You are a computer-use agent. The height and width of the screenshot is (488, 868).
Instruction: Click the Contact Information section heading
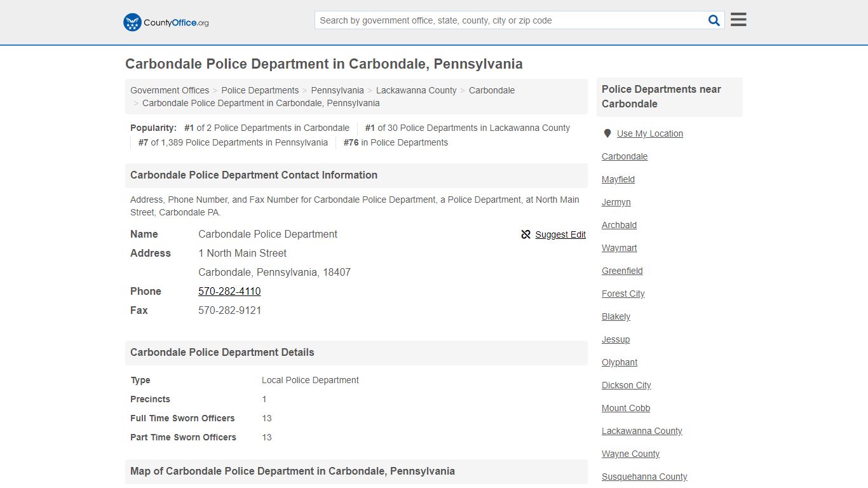point(254,175)
